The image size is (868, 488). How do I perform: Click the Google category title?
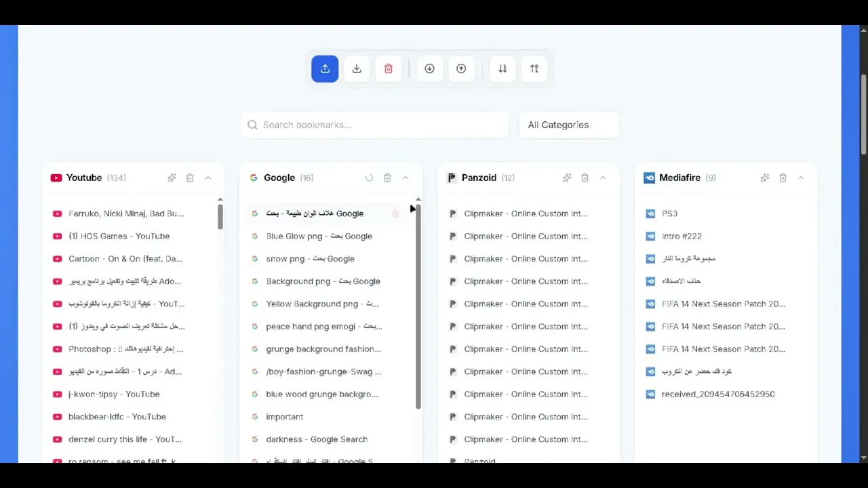(279, 178)
